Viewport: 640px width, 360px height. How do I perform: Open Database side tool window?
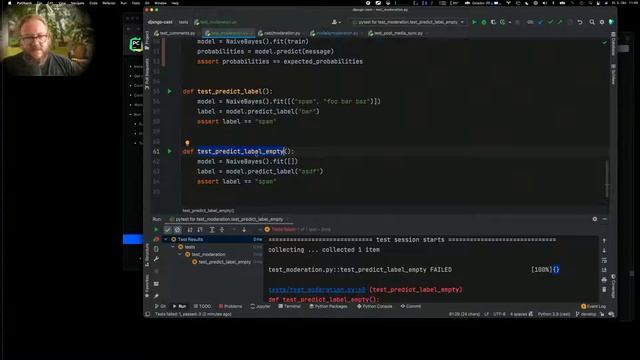(613, 44)
